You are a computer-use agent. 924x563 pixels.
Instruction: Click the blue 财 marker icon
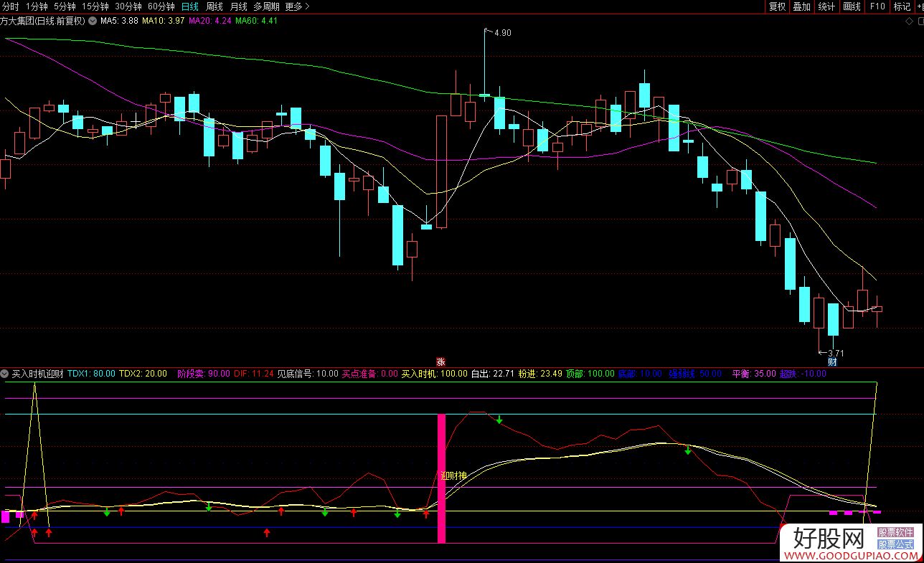coord(832,361)
